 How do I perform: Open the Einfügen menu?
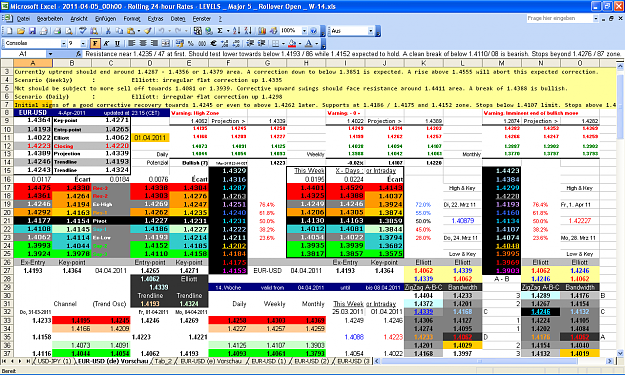[106, 18]
